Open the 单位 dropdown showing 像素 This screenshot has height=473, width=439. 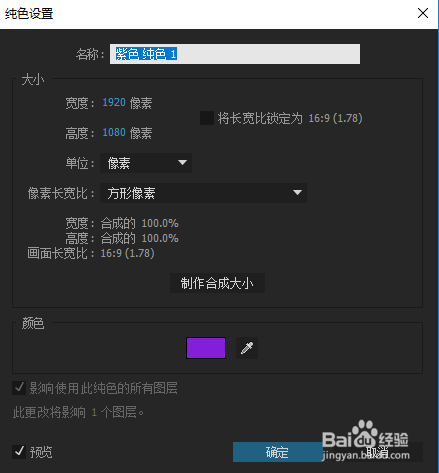coord(146,163)
